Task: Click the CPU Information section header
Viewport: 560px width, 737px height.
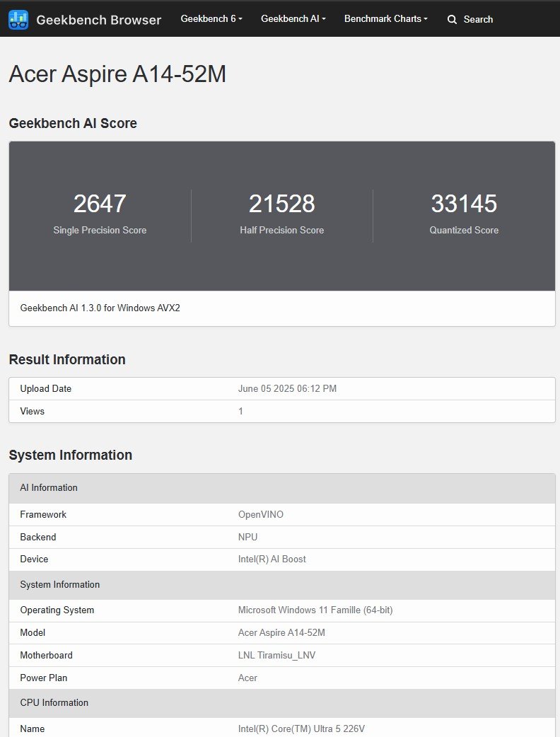Action: (282, 703)
